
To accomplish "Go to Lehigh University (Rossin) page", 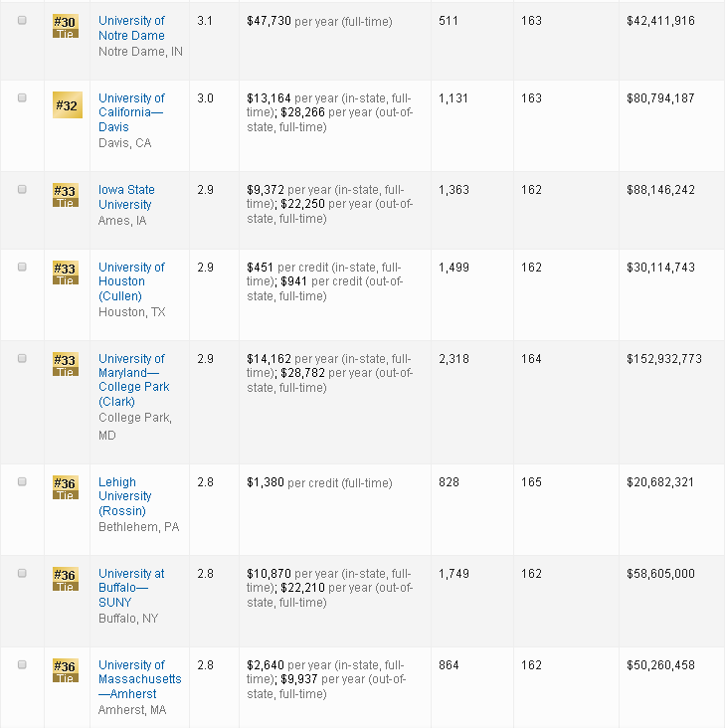I will click(124, 496).
